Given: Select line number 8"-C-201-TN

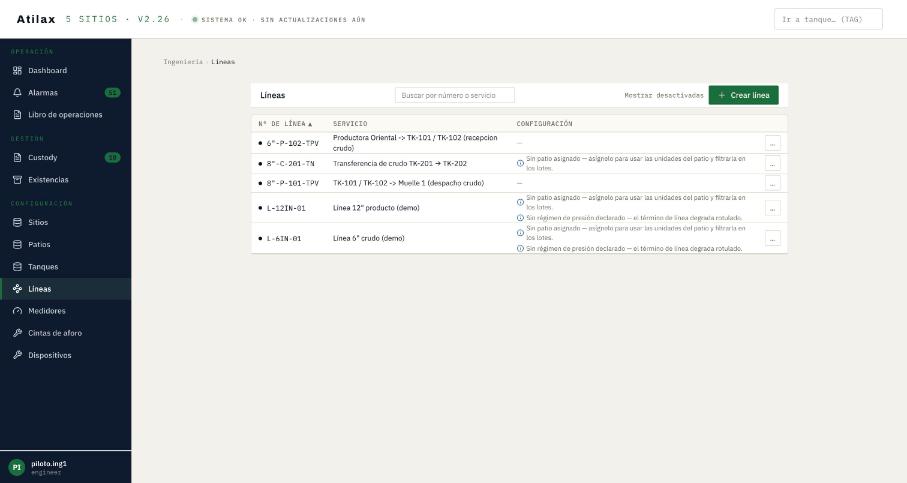Looking at the screenshot, I should point(290,164).
